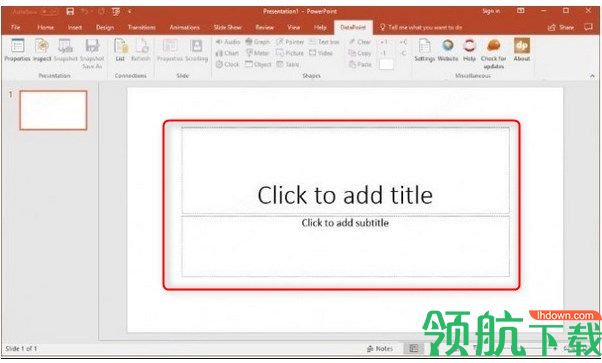This screenshot has width=602, height=363.
Task: Click the Copy button in Shapes group
Action: click(x=360, y=53)
